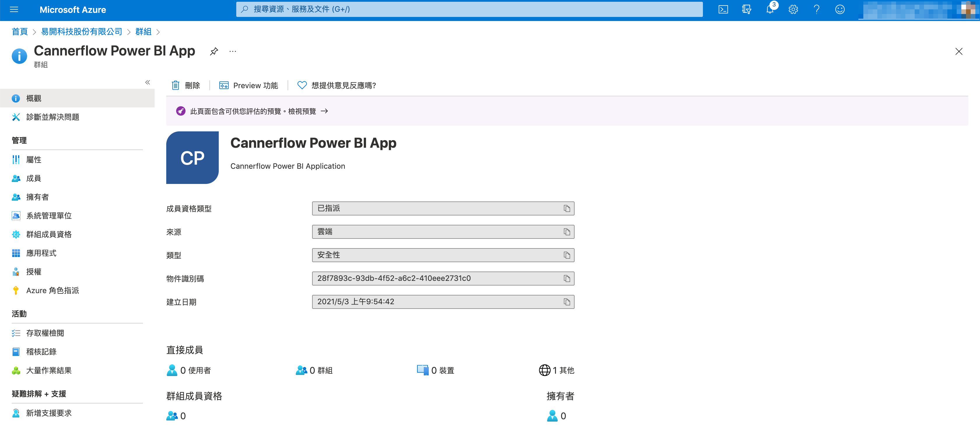980x435 pixels.
Task: Open the more options ellipsis
Action: (232, 51)
